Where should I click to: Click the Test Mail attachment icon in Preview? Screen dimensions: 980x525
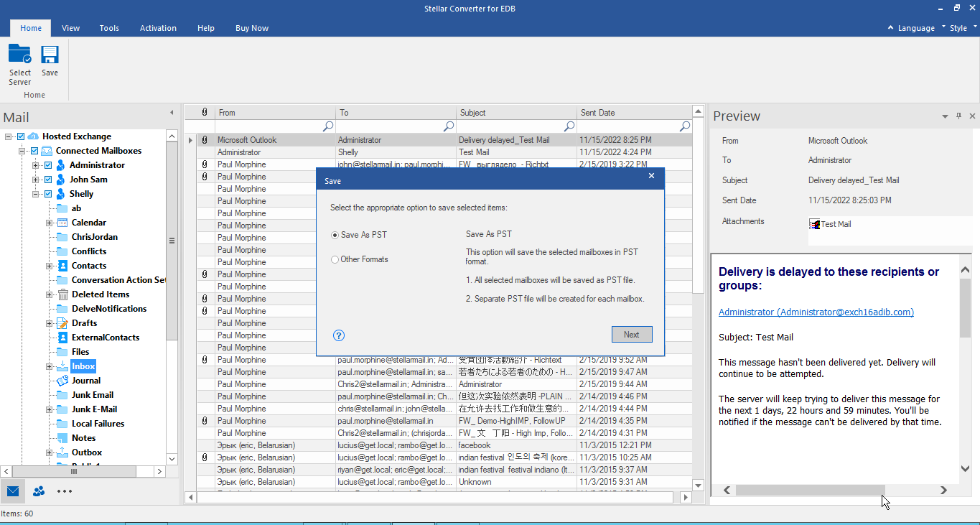pos(815,224)
